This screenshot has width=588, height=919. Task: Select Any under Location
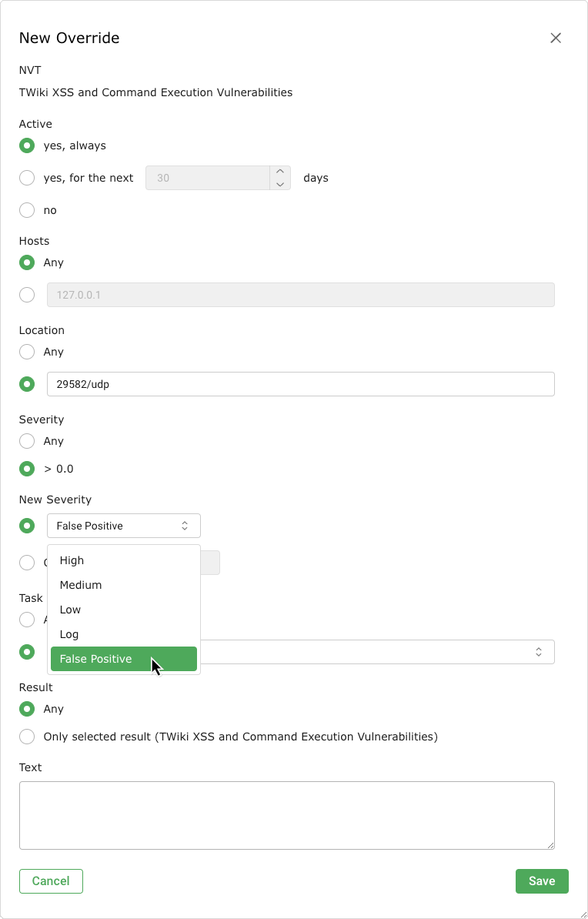27,352
